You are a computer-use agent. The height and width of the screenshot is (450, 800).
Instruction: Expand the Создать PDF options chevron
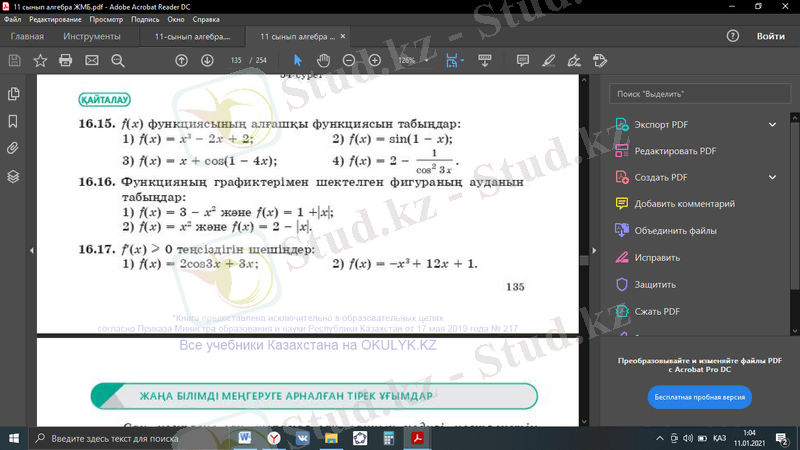click(x=772, y=178)
